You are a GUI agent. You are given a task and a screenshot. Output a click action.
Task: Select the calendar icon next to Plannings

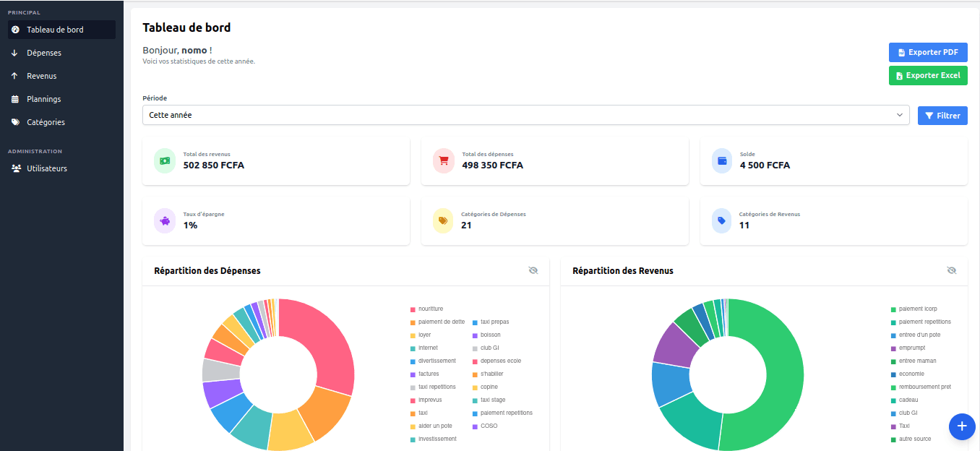coord(15,98)
